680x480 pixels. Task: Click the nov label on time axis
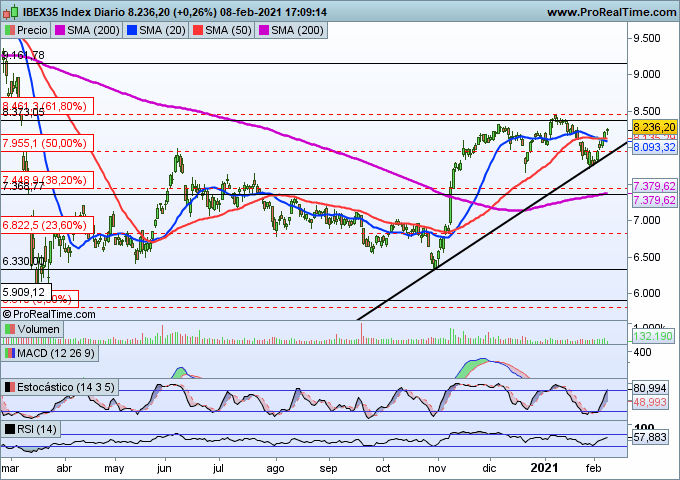437,468
